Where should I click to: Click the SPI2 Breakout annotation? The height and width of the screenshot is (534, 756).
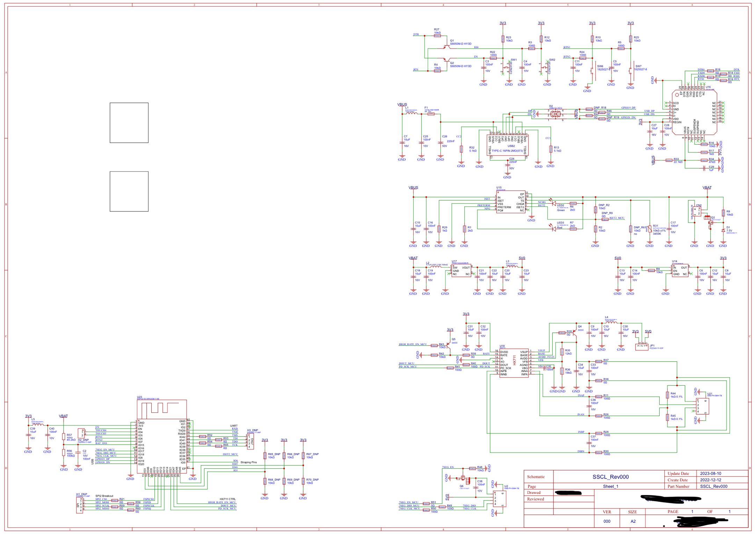click(104, 496)
